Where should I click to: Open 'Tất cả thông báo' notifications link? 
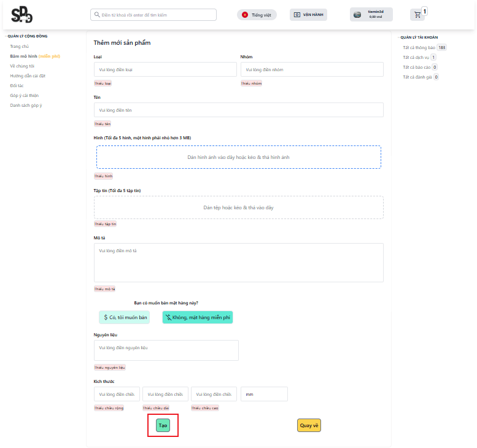[x=419, y=47]
